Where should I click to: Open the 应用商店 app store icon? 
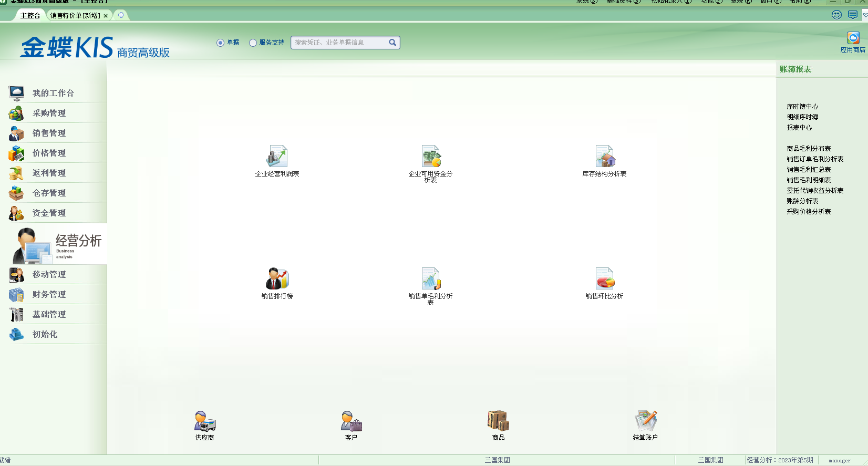point(853,38)
